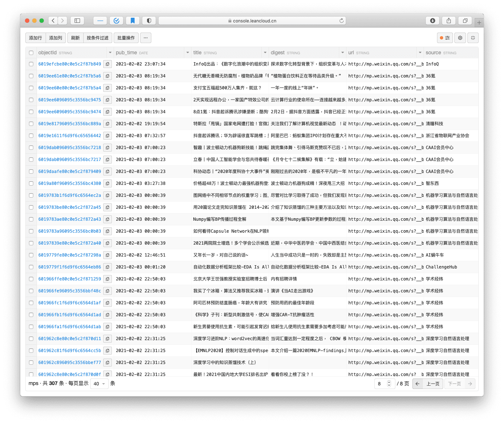
Task: Open 批量操作 batch operations button
Action: click(x=126, y=38)
